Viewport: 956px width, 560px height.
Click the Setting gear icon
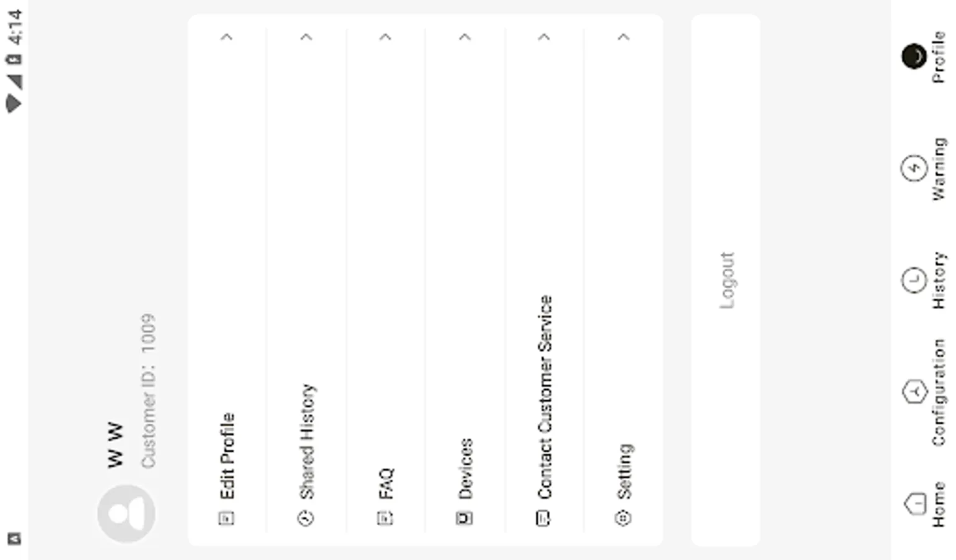[x=623, y=518]
